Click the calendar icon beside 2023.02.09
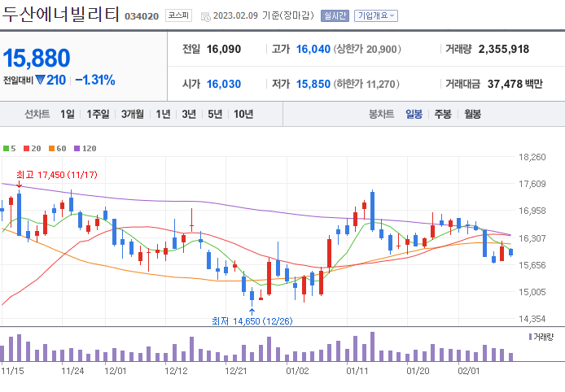Viewport: 565px width, 392px height. [205, 16]
